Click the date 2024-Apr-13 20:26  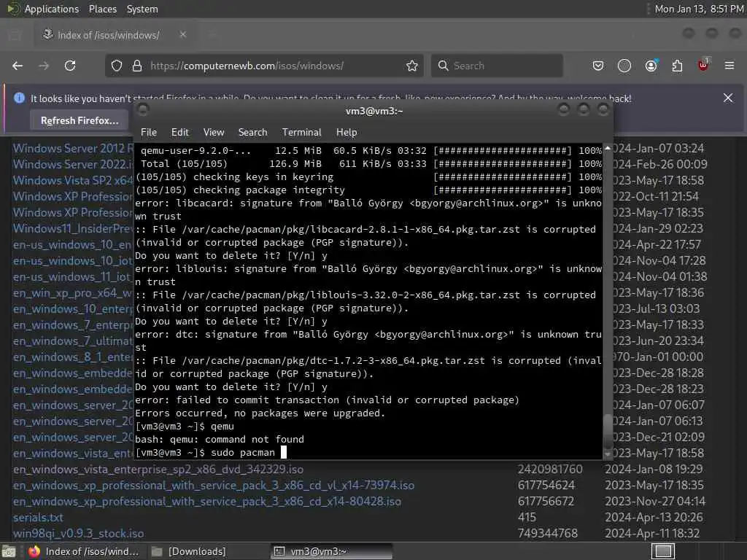(654, 518)
